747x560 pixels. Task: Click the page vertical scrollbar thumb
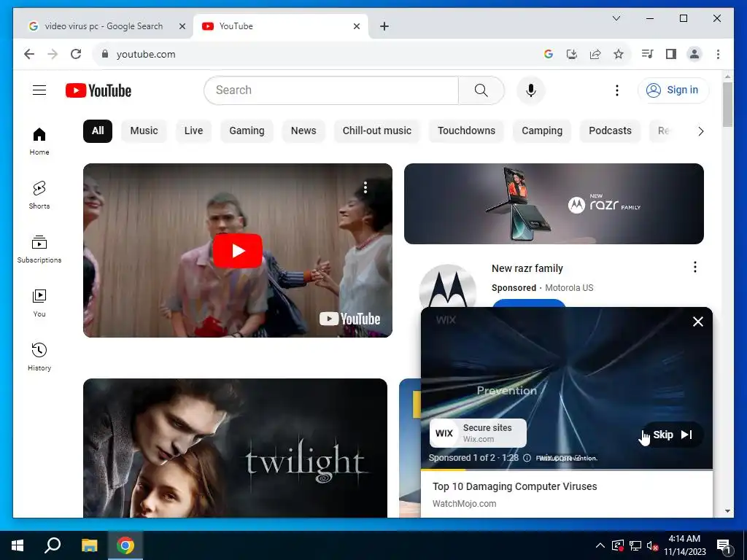(x=727, y=105)
